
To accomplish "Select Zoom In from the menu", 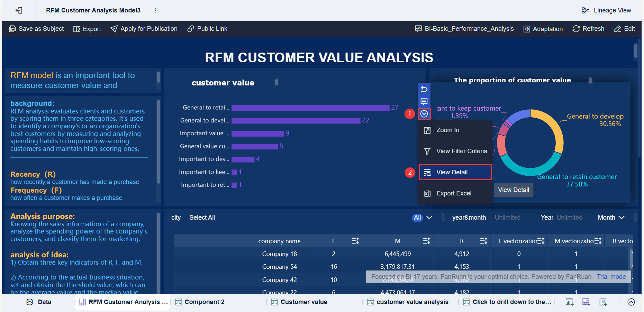I will pyautogui.click(x=455, y=130).
